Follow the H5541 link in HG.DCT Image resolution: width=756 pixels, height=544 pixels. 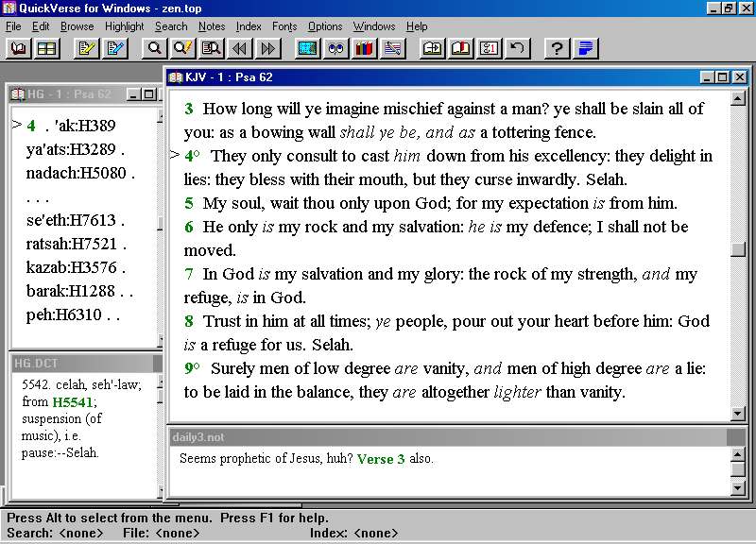(74, 401)
